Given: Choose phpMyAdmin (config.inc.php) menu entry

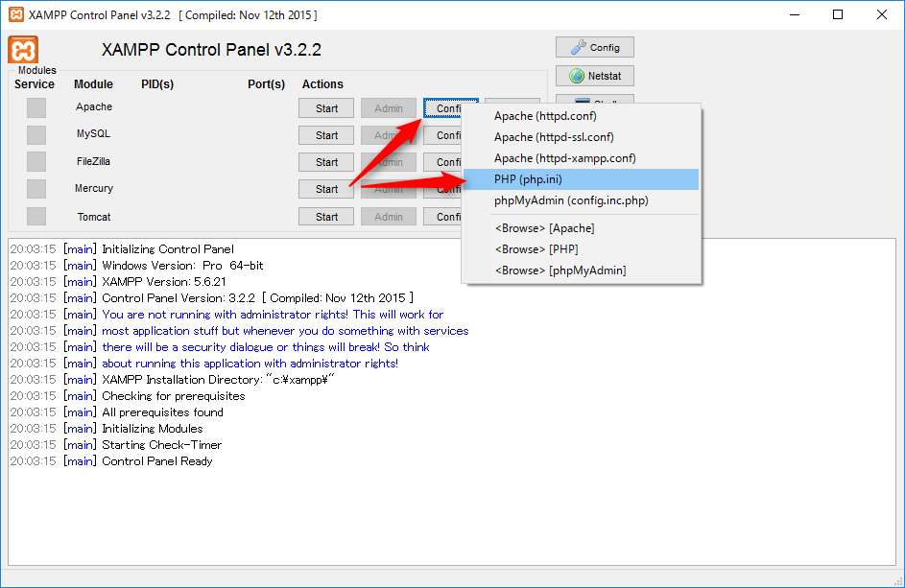Looking at the screenshot, I should (x=582, y=200).
